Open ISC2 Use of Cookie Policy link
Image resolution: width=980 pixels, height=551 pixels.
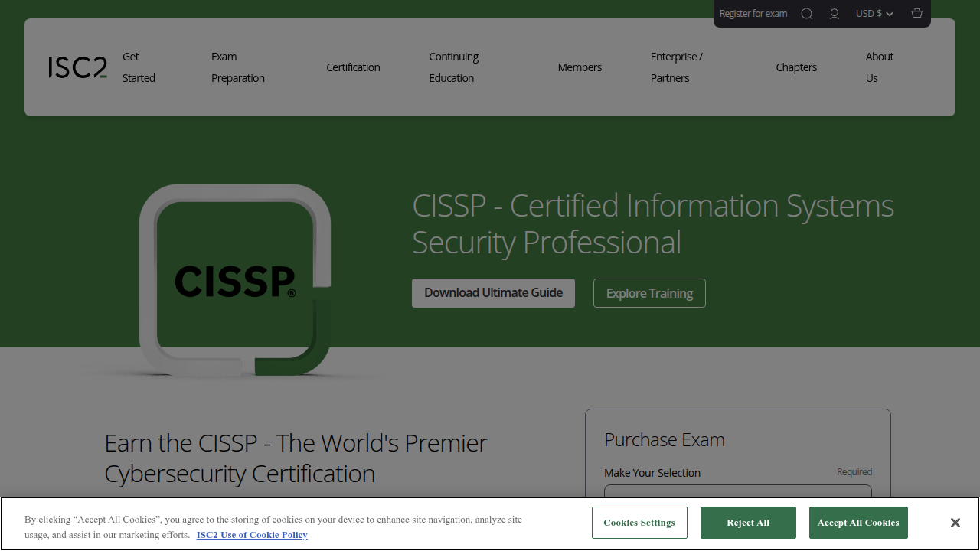(252, 535)
